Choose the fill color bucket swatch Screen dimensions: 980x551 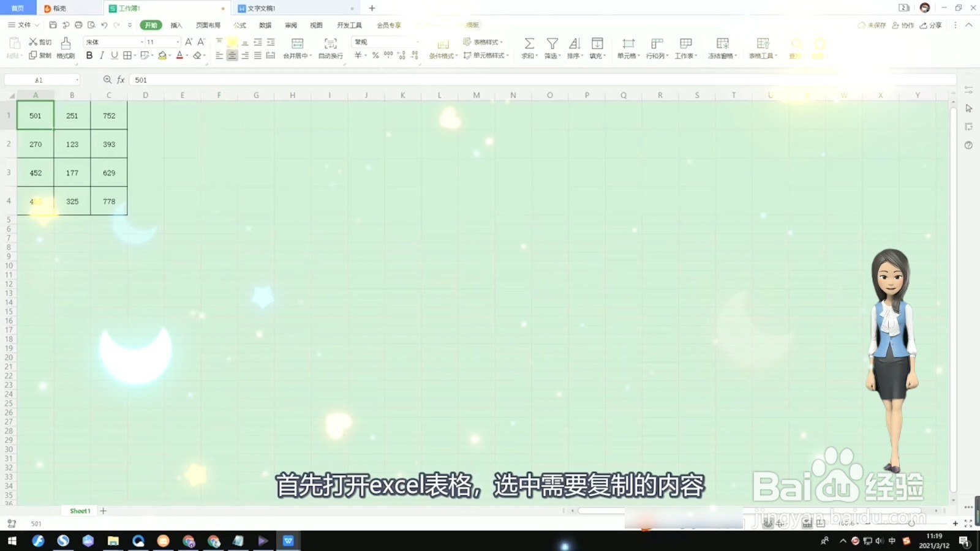point(162,55)
